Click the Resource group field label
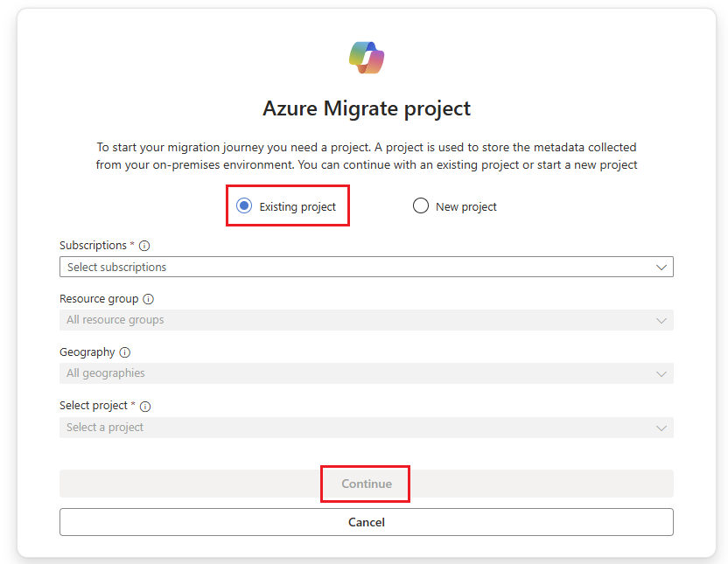Image resolution: width=728 pixels, height=564 pixels. 99,299
